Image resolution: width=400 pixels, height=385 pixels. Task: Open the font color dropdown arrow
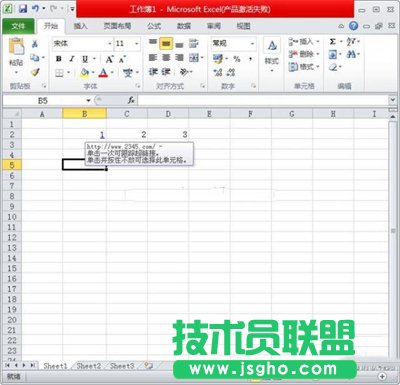112,73
